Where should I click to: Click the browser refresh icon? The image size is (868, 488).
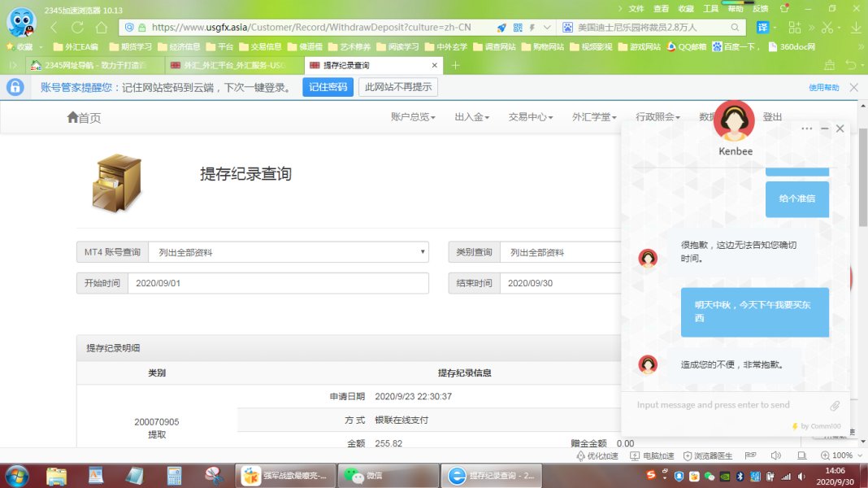[77, 28]
